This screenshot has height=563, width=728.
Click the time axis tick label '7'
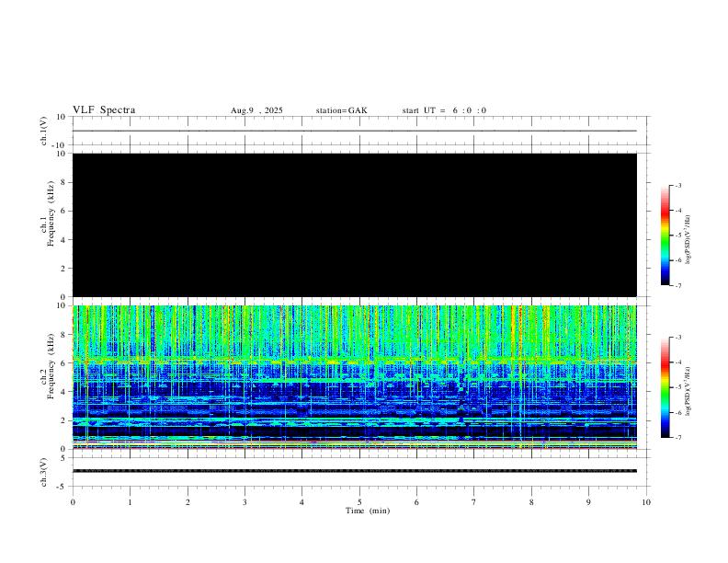pyautogui.click(x=474, y=502)
